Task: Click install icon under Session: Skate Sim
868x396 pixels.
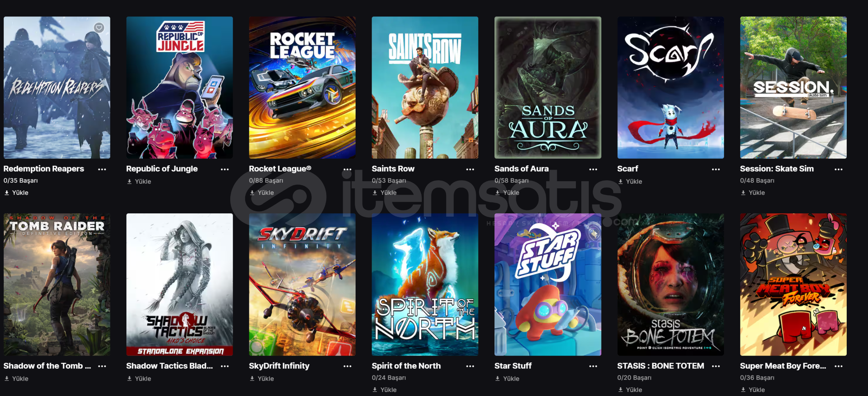Action: (x=743, y=193)
